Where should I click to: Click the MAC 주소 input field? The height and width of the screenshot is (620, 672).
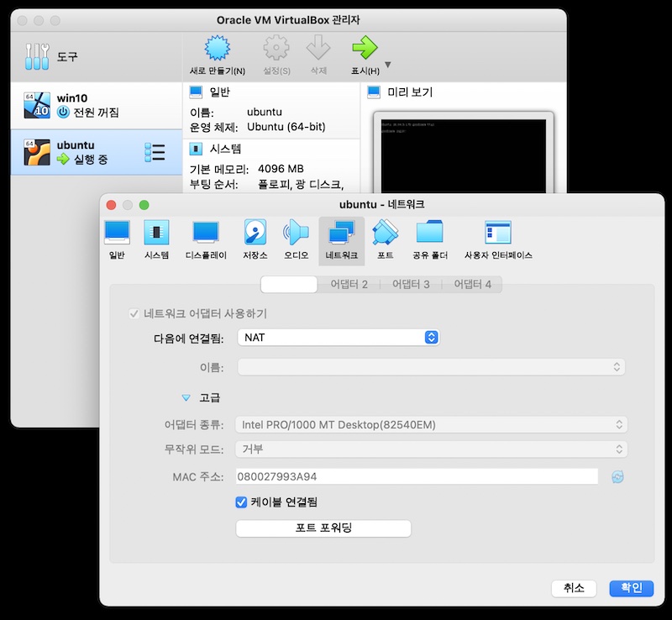[417, 476]
